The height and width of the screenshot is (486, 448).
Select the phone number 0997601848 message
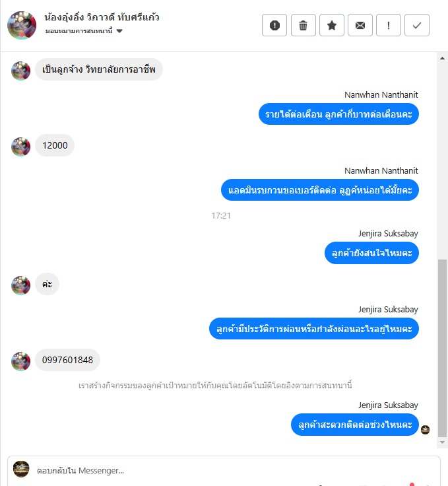pyautogui.click(x=67, y=360)
